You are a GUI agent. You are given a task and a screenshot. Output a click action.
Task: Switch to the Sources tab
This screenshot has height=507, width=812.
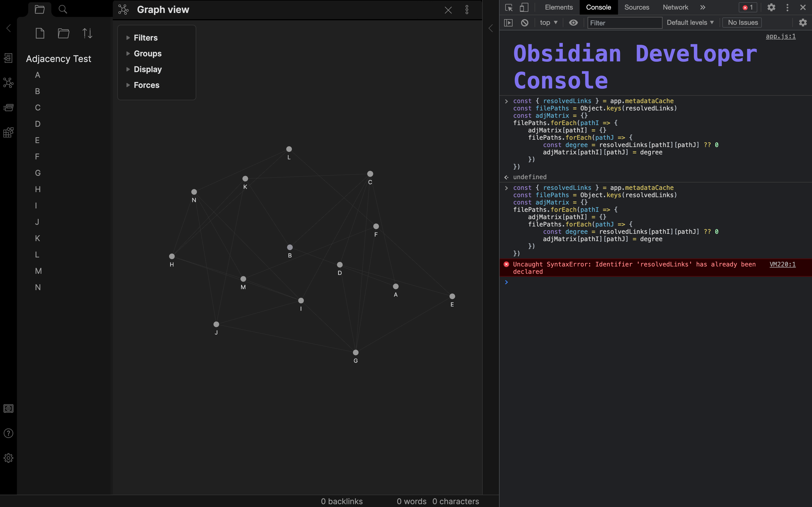coord(637,7)
